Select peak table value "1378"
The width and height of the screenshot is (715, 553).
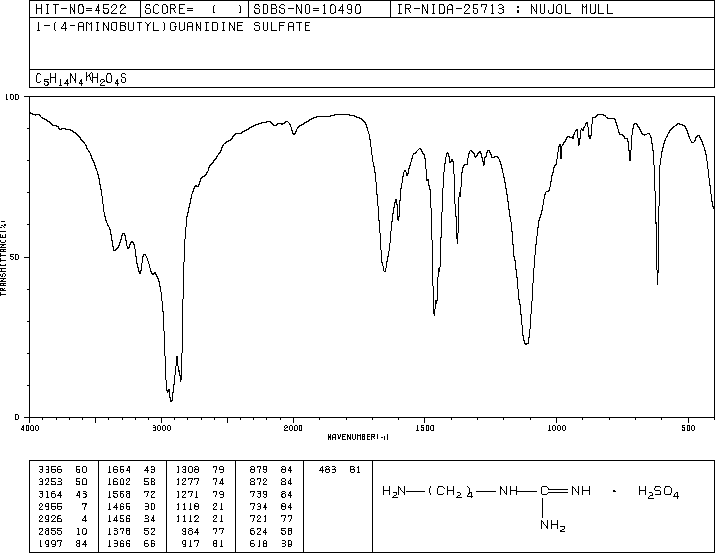tap(119, 531)
